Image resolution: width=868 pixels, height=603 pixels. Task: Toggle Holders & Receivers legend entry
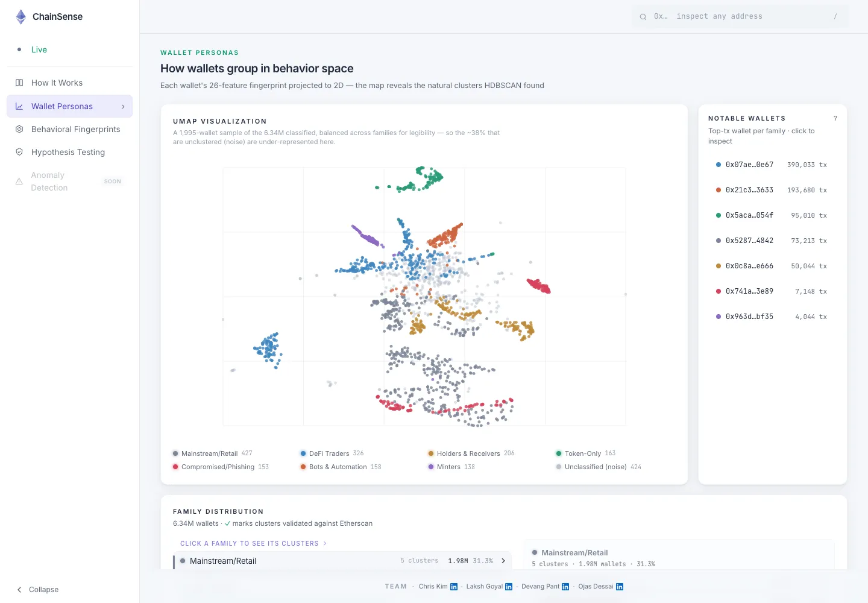(x=471, y=453)
